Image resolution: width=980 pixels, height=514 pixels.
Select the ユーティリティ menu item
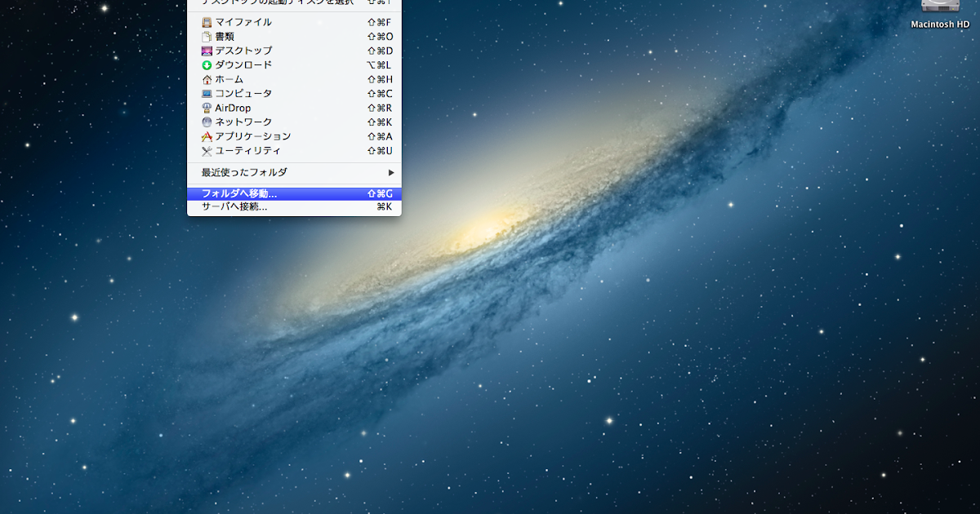pyautogui.click(x=294, y=150)
